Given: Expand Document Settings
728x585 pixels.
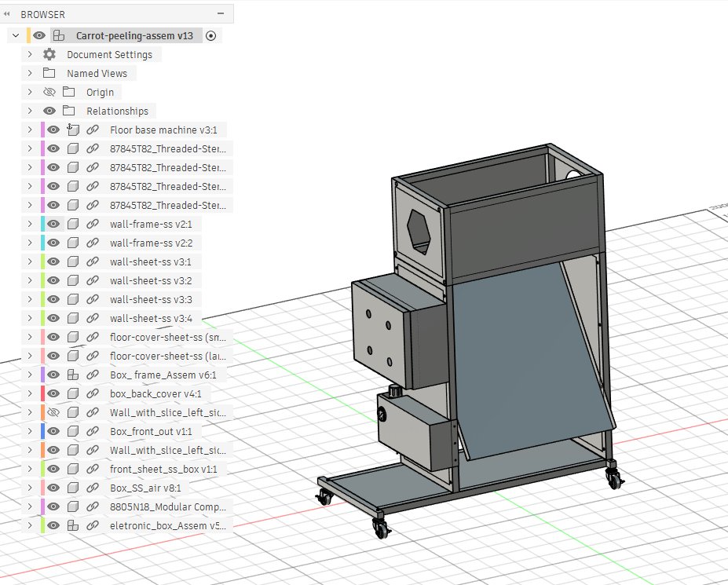Looking at the screenshot, I should pyautogui.click(x=30, y=54).
